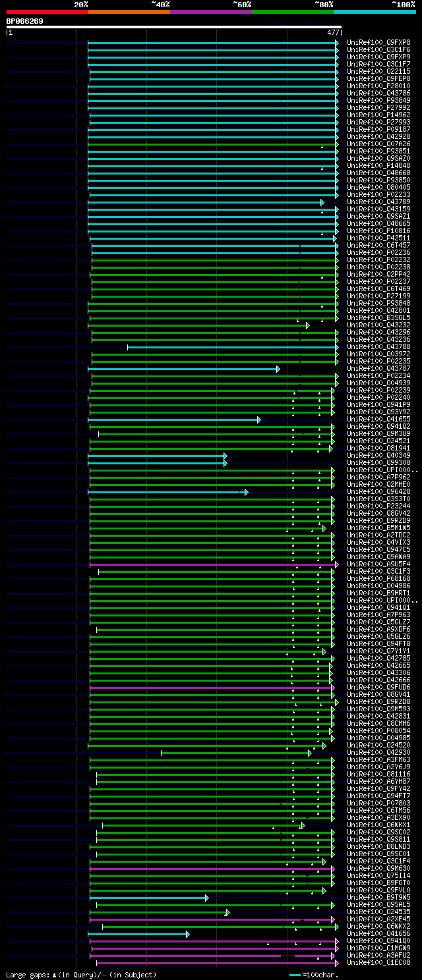Select the UniRef100_P14962 label
The height and width of the screenshot is (980, 422).
point(378,115)
